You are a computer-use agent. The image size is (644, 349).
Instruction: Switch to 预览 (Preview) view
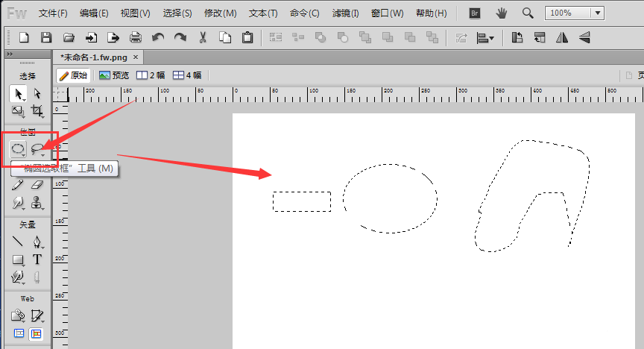pyautogui.click(x=114, y=75)
